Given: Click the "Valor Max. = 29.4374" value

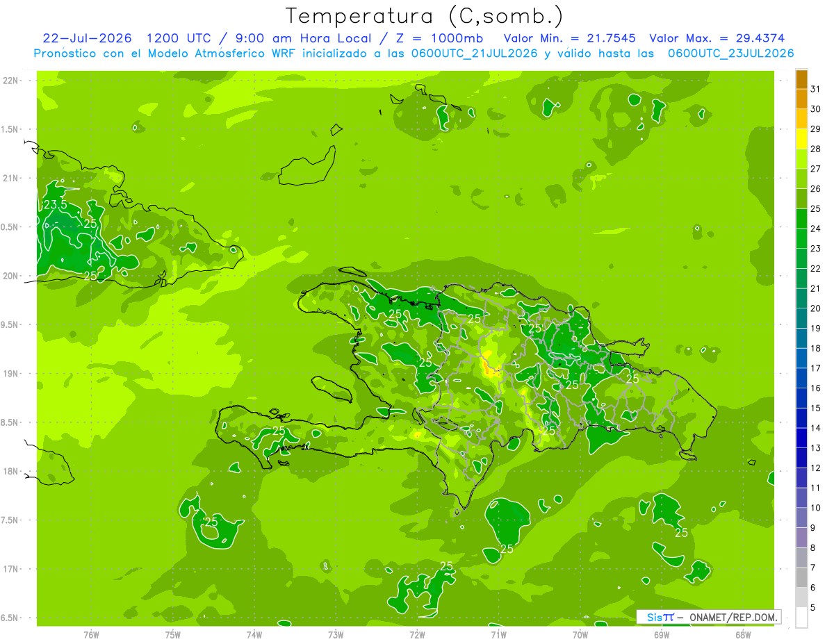Looking at the screenshot, I should [717, 38].
